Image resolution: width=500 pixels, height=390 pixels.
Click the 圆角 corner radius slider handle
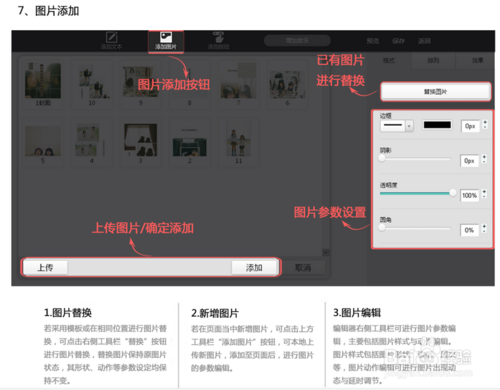pos(382,228)
